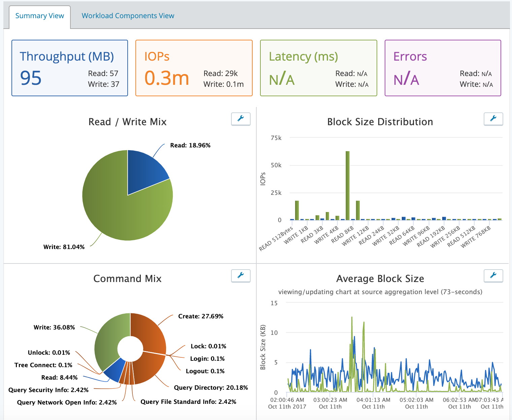Click the Query File Standard Info: 2.42% label
512x420 pixels.
(188, 402)
